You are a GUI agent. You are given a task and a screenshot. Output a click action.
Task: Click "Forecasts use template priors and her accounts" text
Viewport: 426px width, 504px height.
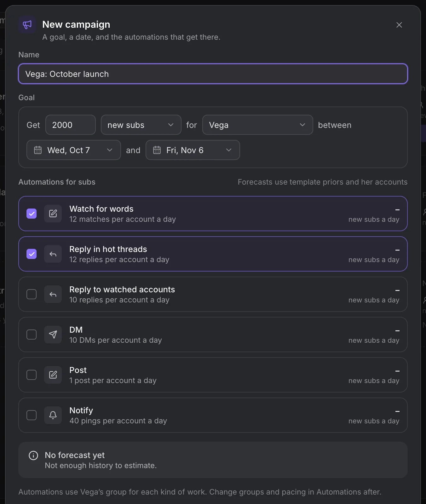coord(323,182)
